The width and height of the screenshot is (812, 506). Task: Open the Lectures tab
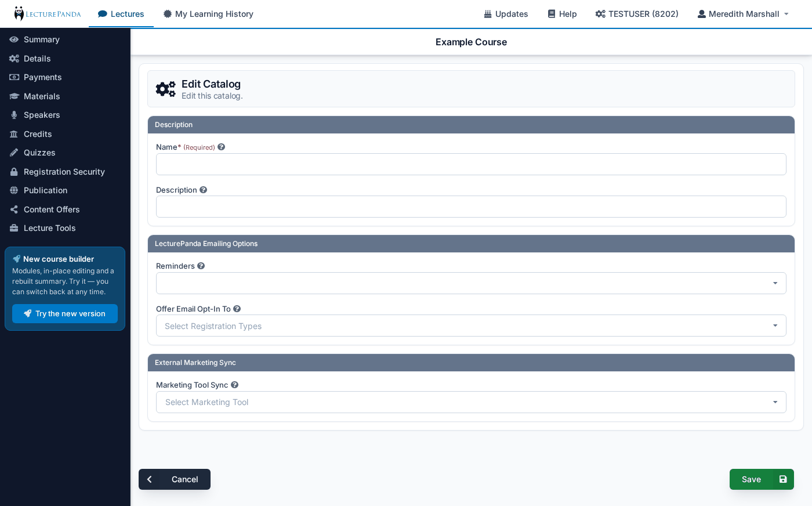[121, 14]
